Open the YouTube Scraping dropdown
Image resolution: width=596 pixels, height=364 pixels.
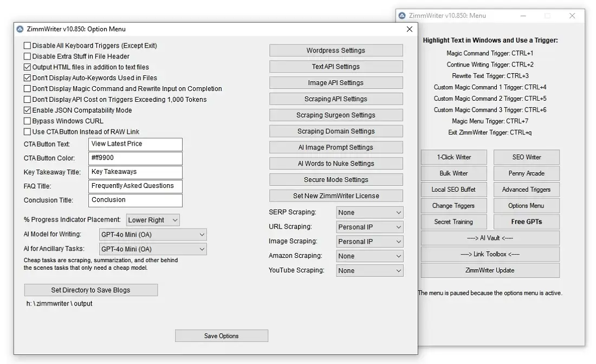[370, 270]
